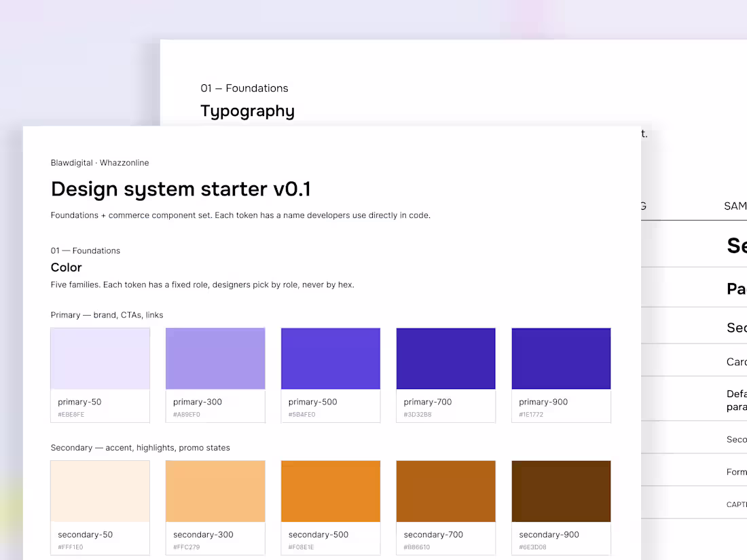Click the 'Typography' heading in the back page
Image resolution: width=747 pixels, height=560 pixels.
(x=247, y=111)
